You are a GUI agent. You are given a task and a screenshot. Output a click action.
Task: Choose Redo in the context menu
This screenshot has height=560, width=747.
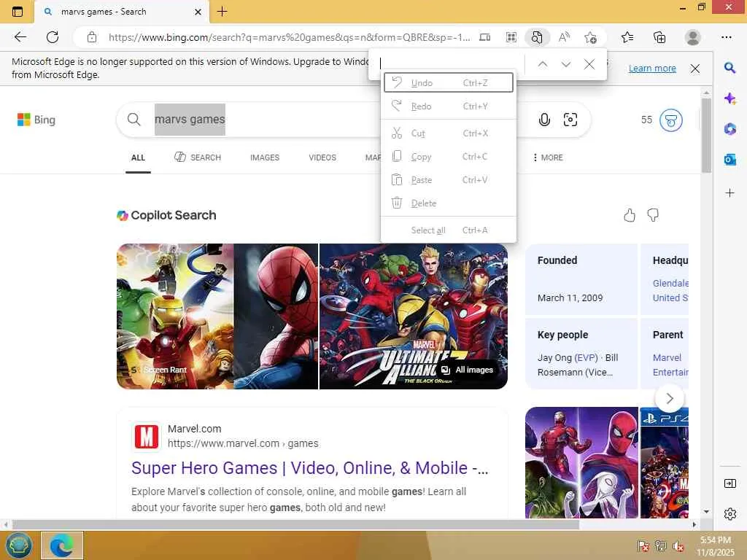(449, 106)
